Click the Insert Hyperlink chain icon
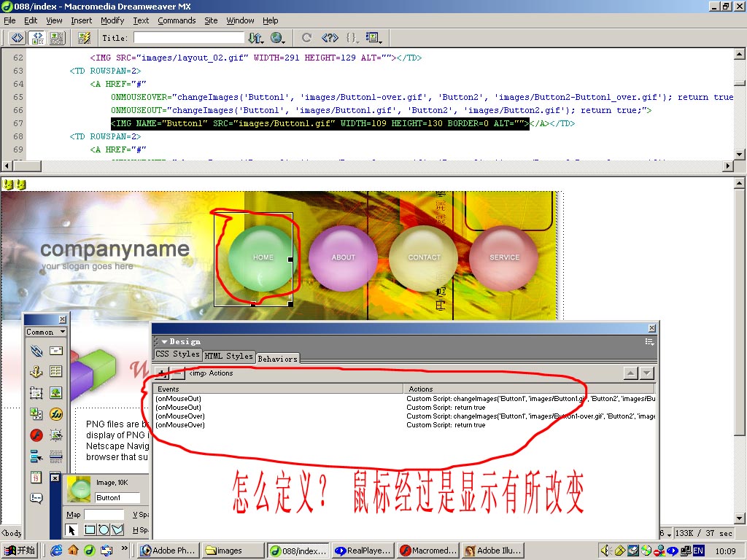This screenshot has height=560, width=747. pos(36,351)
